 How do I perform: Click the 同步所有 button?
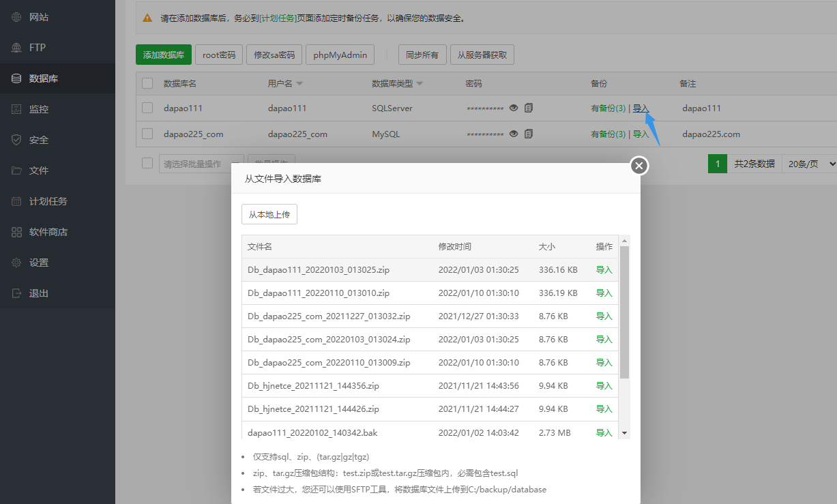pos(422,55)
